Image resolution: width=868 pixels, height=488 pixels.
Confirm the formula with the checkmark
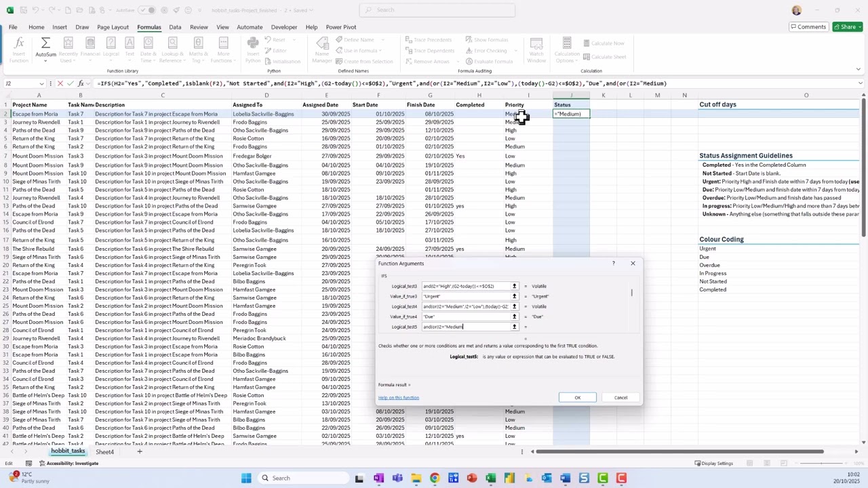pos(71,83)
